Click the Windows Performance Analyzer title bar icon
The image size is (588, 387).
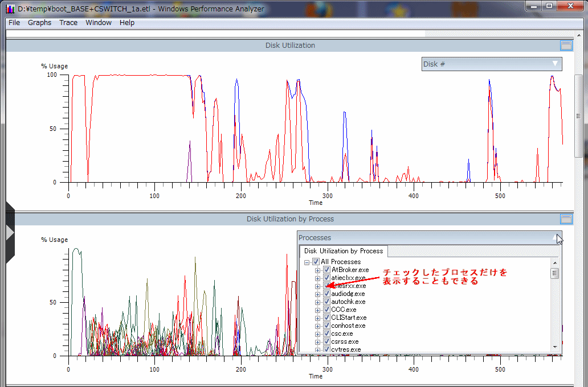(10, 9)
